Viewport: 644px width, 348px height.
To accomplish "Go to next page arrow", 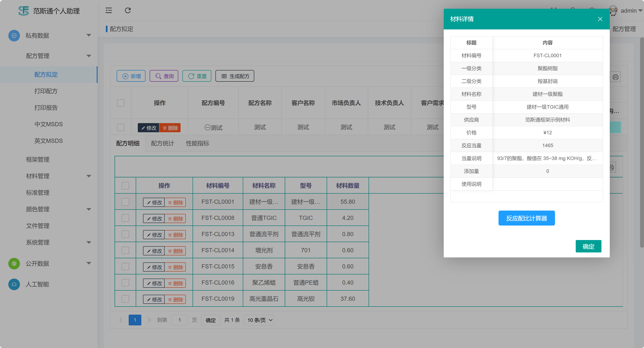I will (x=149, y=320).
